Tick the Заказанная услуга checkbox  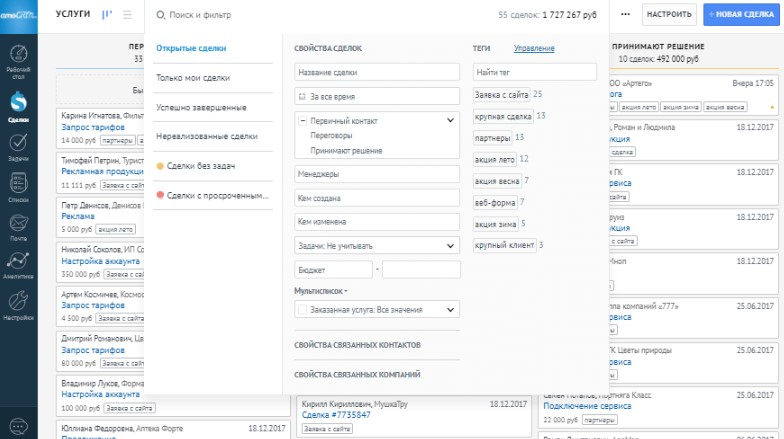302,310
